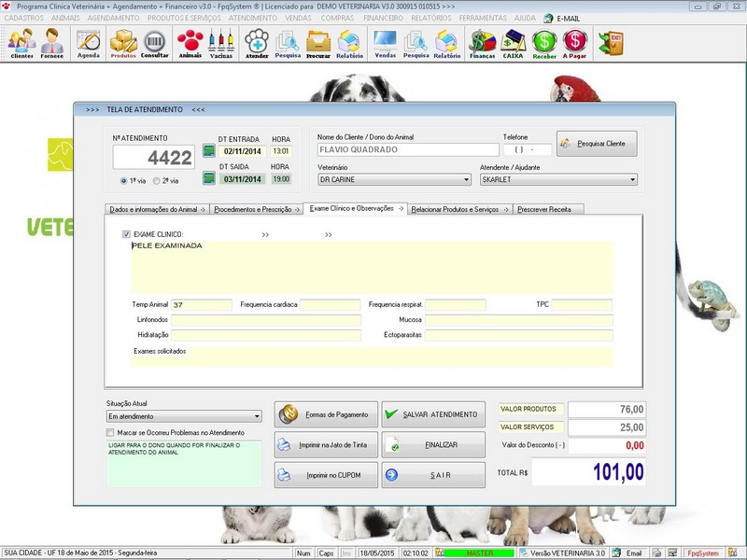Open the CADASTROS menu
Image resolution: width=747 pixels, height=560 pixels.
[x=24, y=18]
